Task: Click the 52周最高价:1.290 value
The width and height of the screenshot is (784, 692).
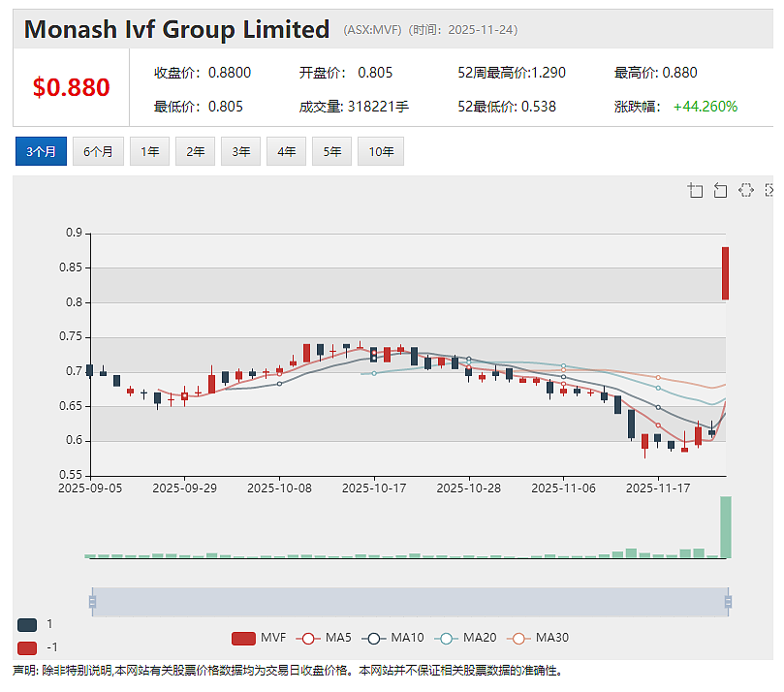Action: tap(512, 73)
